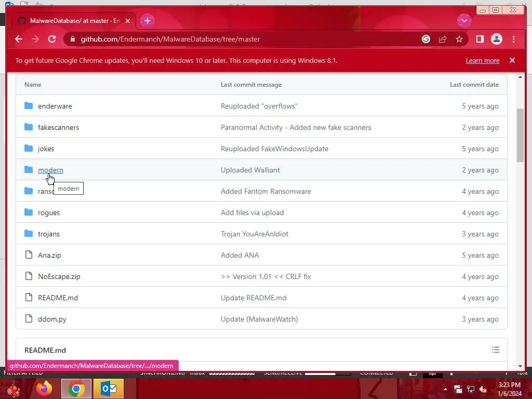Open the trojans folder

49,234
